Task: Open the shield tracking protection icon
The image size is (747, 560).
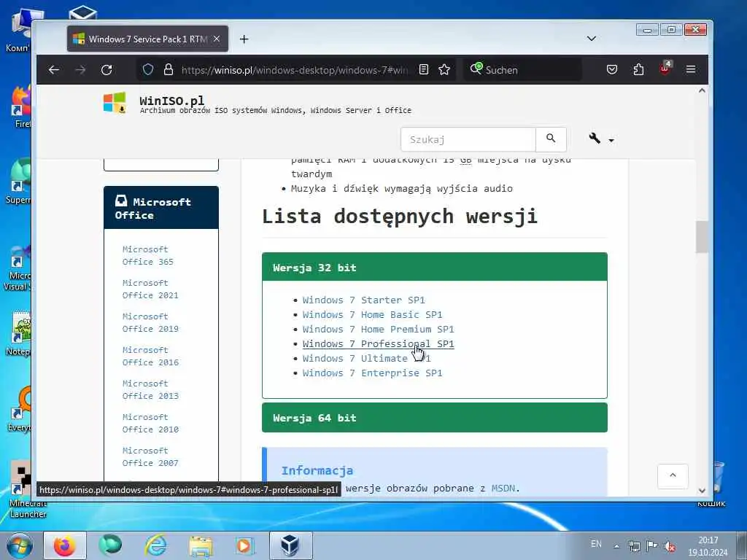Action: [x=148, y=70]
